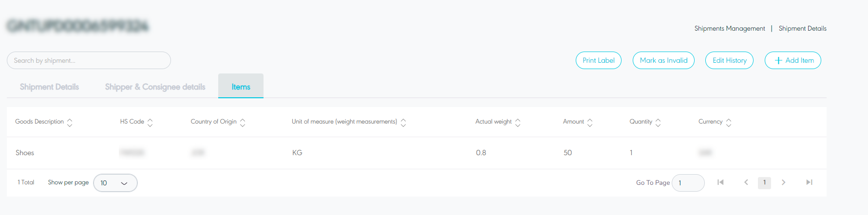
Task: Jump to last page of items
Action: tap(809, 182)
